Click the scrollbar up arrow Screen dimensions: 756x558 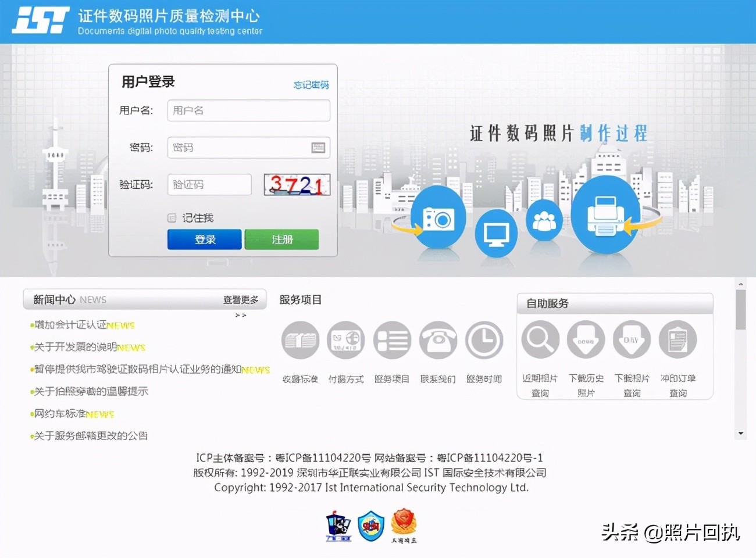pyautogui.click(x=740, y=284)
